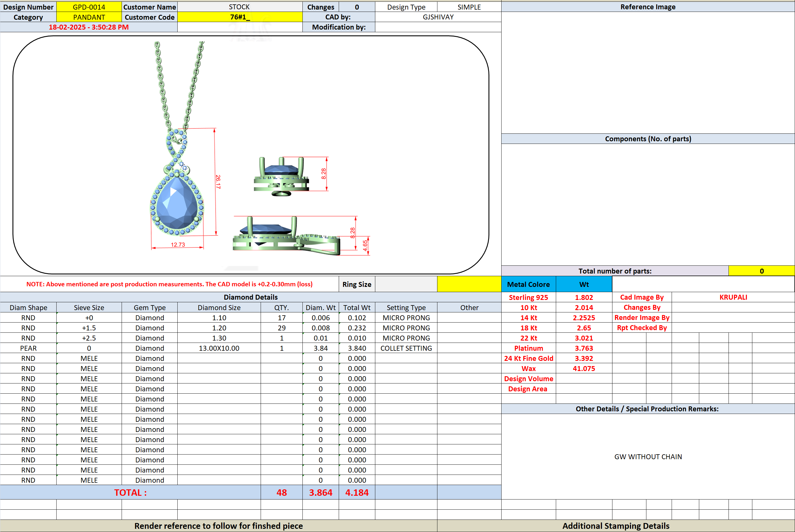
Task: Click the Ring Size label cell
Action: coord(357,284)
